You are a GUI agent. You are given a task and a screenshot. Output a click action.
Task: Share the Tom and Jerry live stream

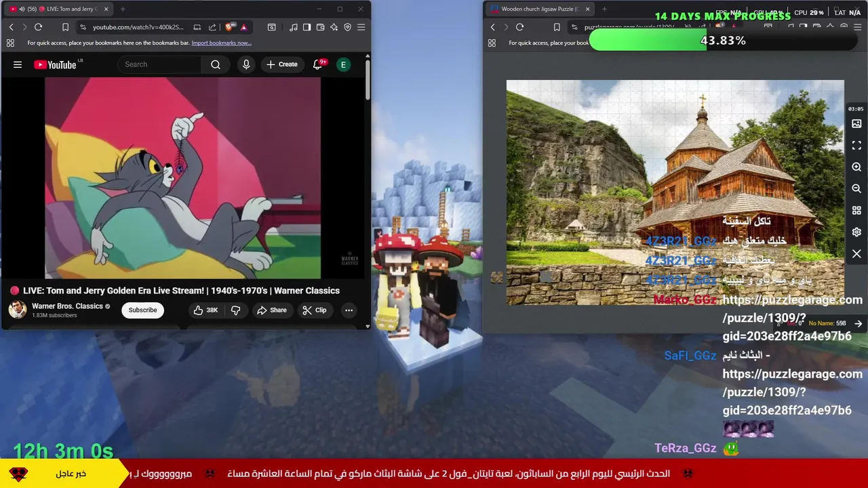[x=271, y=310]
